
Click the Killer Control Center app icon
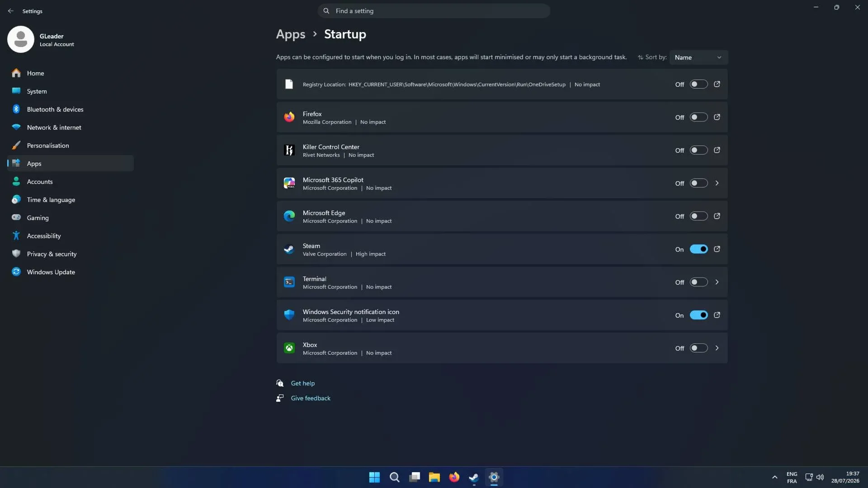289,150
